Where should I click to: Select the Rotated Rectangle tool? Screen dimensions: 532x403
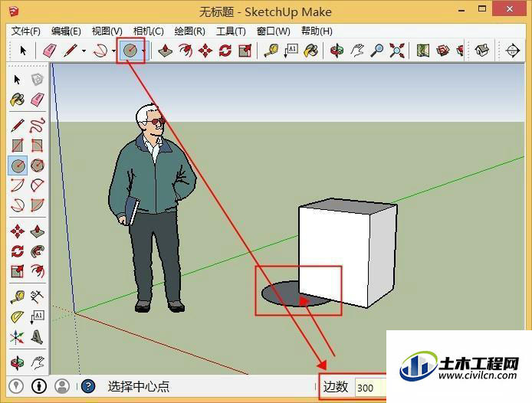tap(38, 146)
